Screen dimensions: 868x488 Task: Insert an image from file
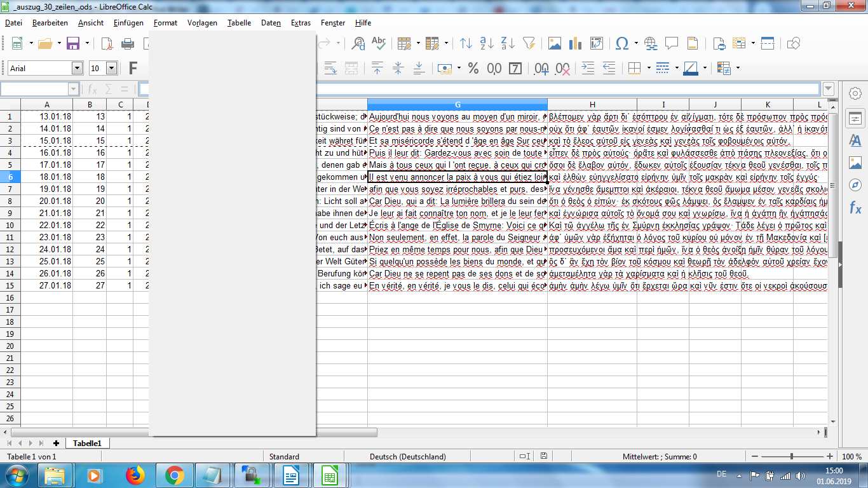pos(553,43)
